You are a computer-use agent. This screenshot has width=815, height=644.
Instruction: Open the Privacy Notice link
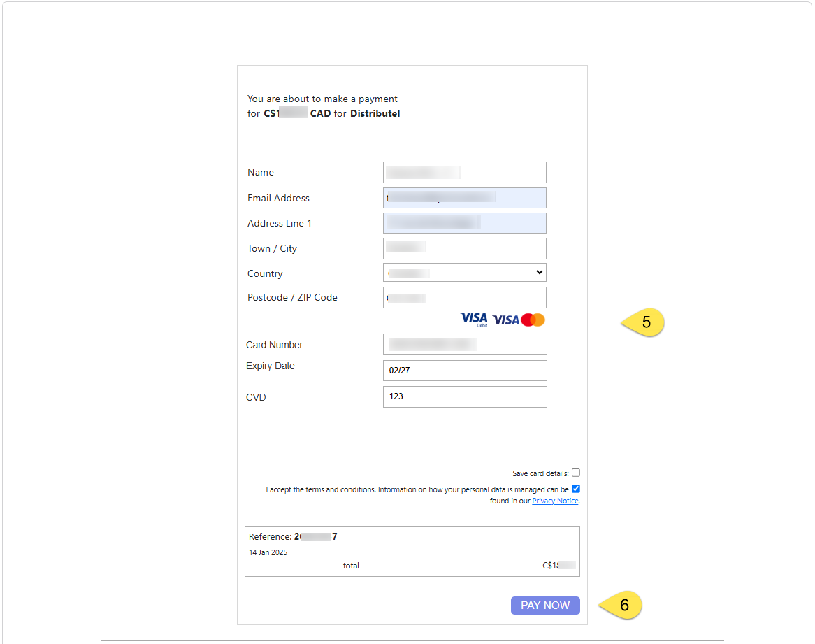pos(554,501)
